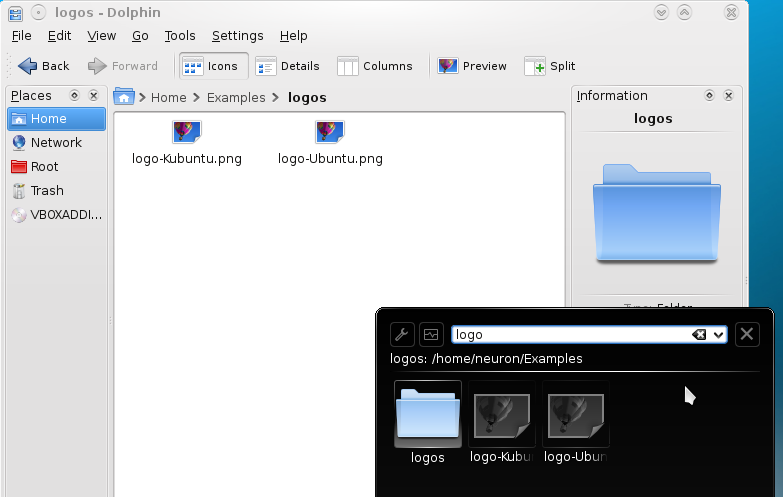Screen dimensions: 783x497
Task: Select Home in Places panel
Action: point(56,119)
